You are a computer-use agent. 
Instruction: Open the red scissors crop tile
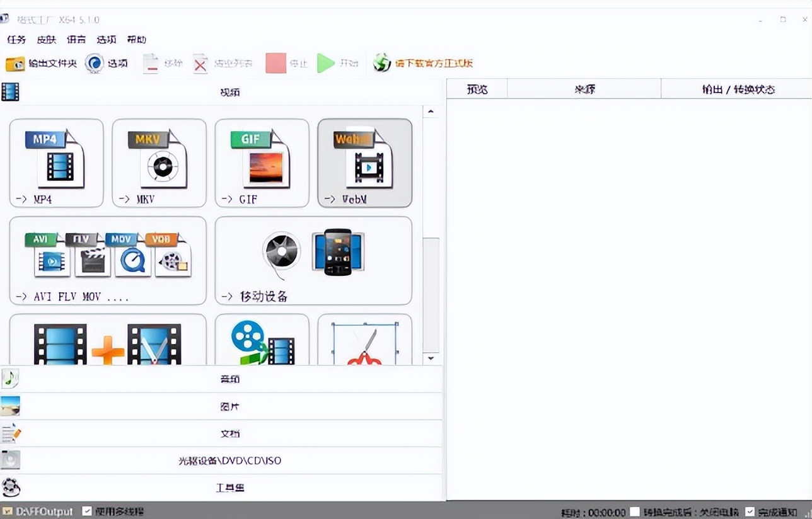365,339
